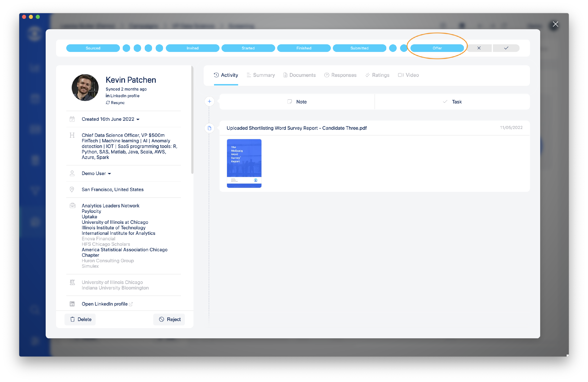Switch to the Documents tab
This screenshot has width=588, height=382.
(x=299, y=75)
